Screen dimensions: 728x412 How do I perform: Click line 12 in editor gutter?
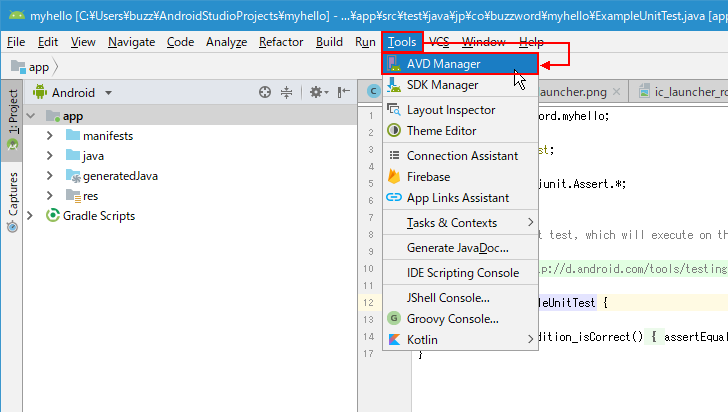(368, 303)
